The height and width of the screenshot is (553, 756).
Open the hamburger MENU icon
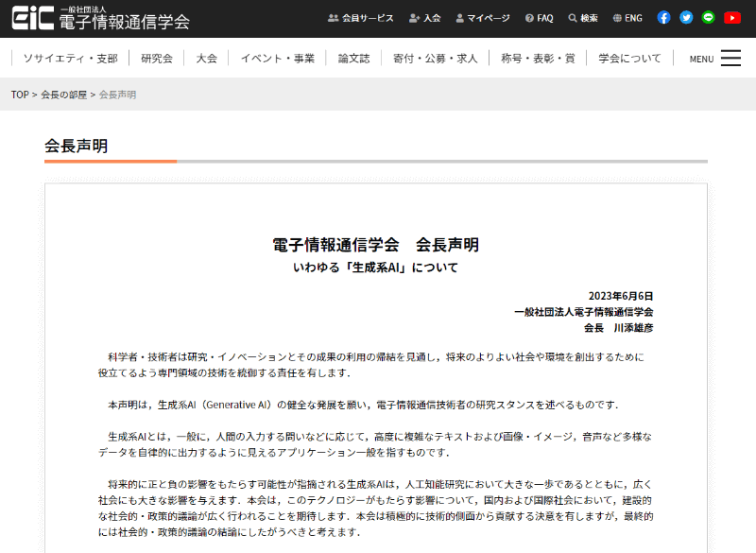(730, 58)
